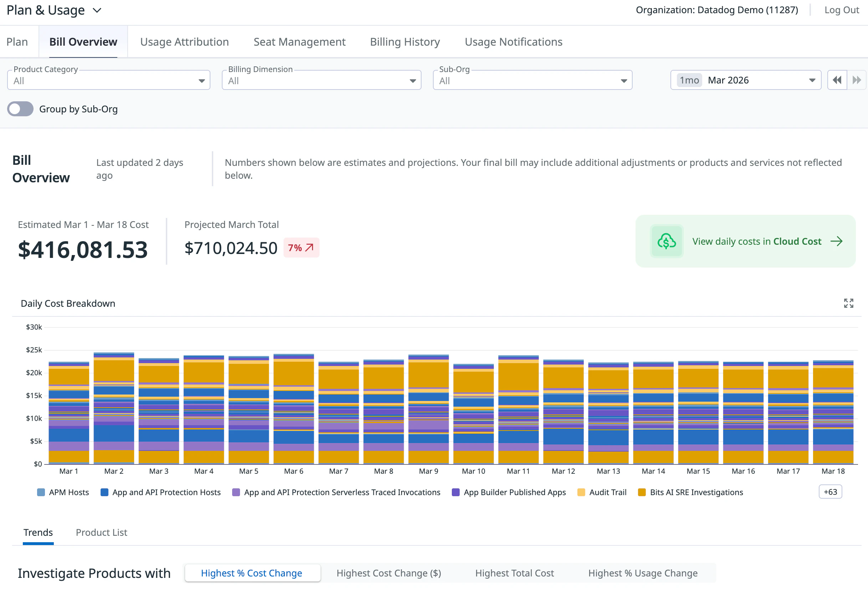Select Highest Total Cost option
Screen dimensions: 868x595
click(x=514, y=573)
